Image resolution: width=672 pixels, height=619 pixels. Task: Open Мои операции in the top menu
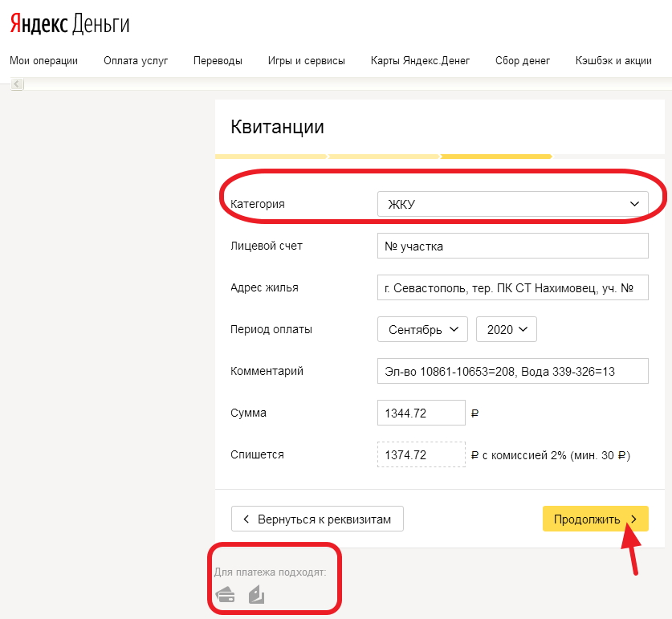[x=43, y=60]
